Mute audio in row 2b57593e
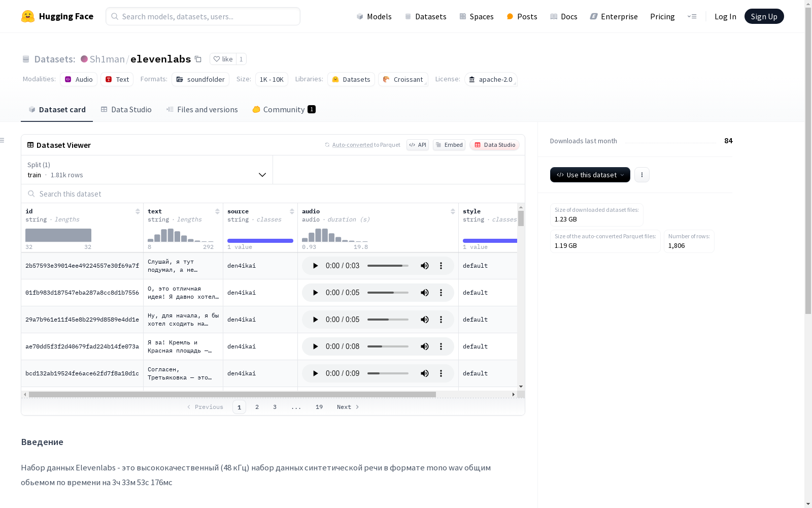Image resolution: width=812 pixels, height=508 pixels. (x=425, y=266)
